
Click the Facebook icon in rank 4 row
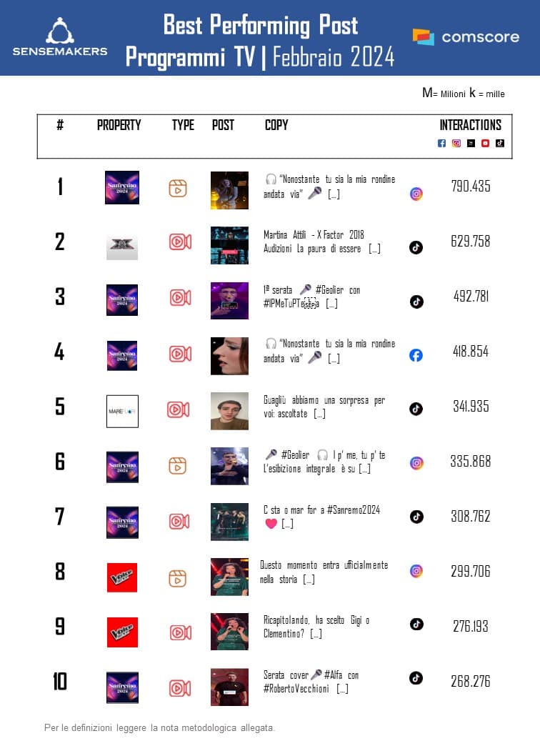[x=416, y=355]
